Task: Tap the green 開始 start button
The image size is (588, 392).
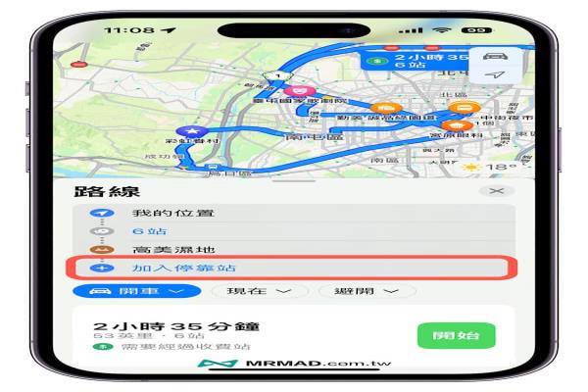Action: pos(457,335)
